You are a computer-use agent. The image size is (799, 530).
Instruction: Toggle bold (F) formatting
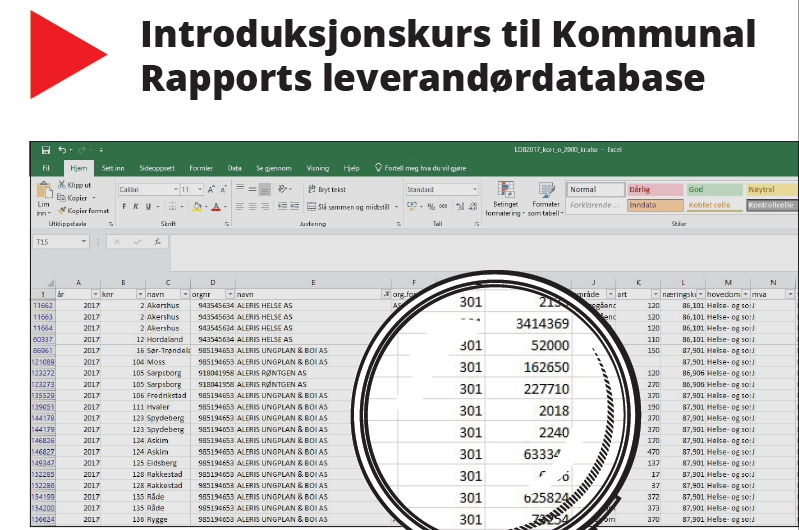(124, 206)
